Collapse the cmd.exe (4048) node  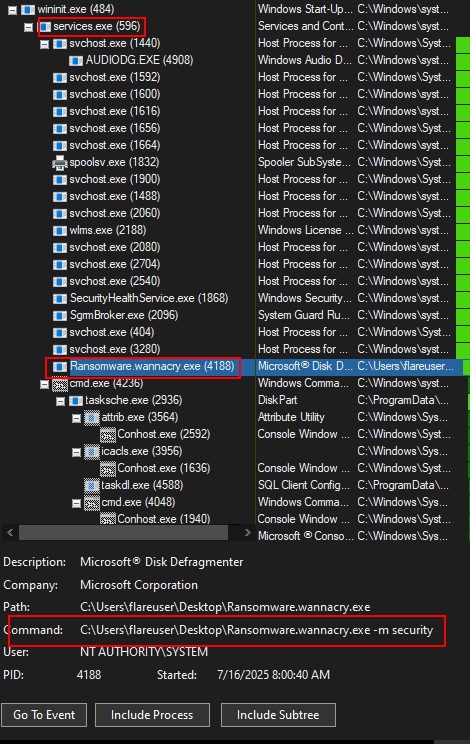click(76, 503)
